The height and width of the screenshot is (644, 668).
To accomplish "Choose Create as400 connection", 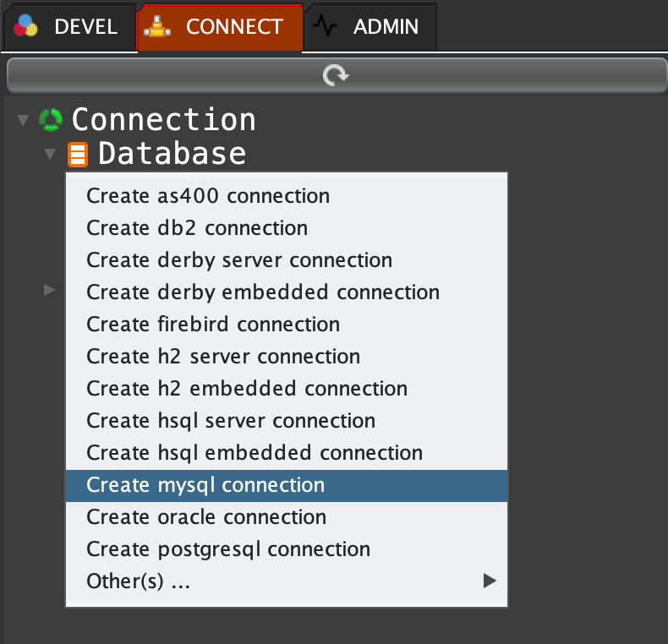I will coord(208,196).
